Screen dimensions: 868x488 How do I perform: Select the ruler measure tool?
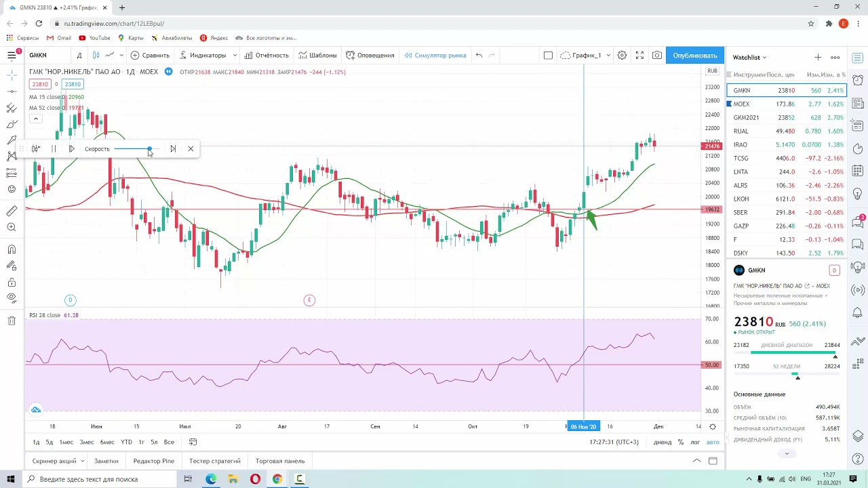(12, 211)
